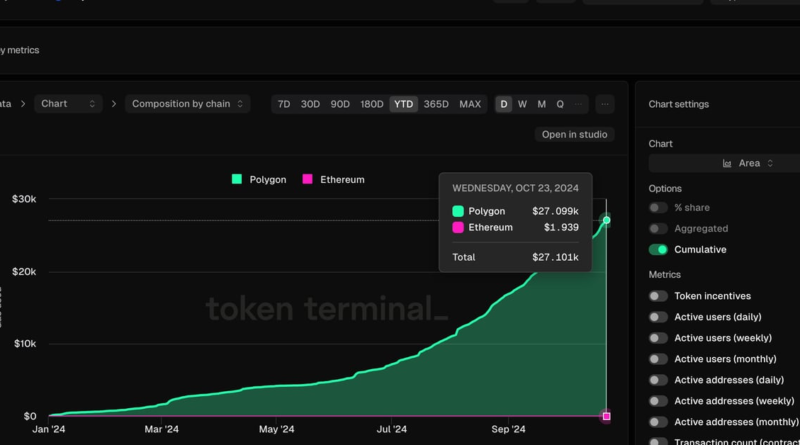Screen dimensions: 800x445
Task: Expand the Composition by chain dropdown
Action: (187, 104)
